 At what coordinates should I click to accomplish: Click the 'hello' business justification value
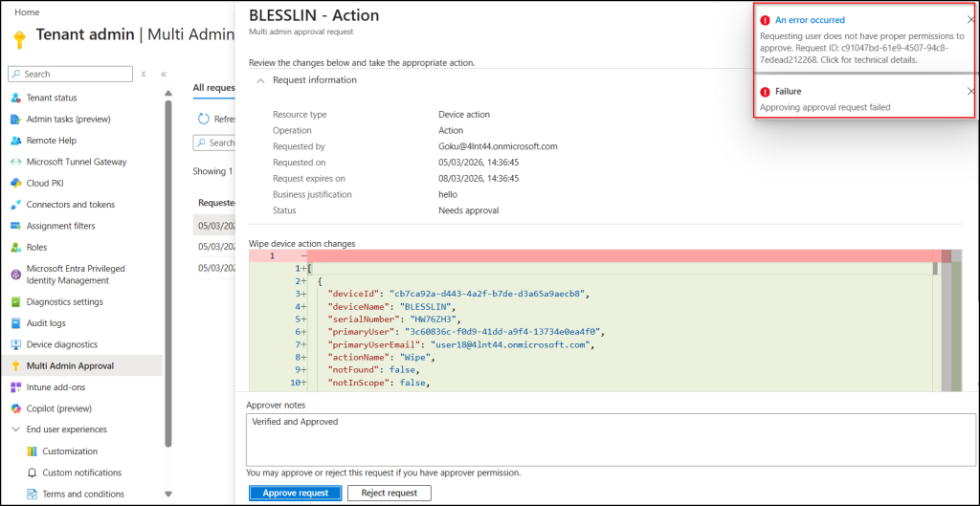[448, 194]
